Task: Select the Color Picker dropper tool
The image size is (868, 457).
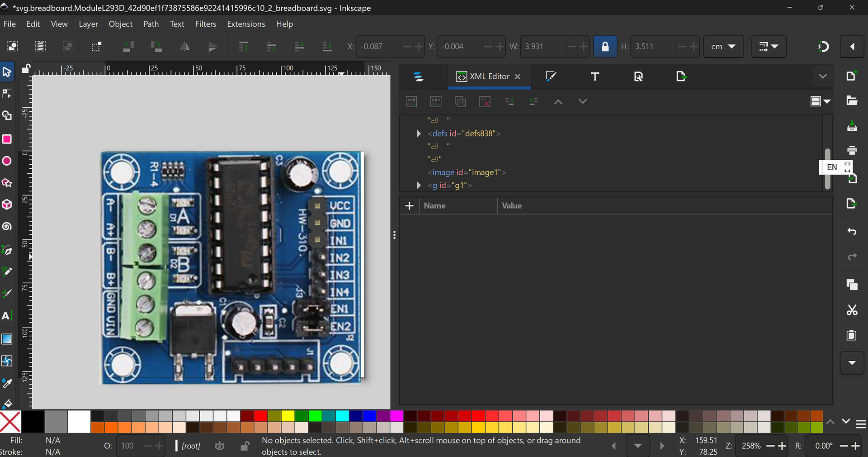Action: coord(7,383)
